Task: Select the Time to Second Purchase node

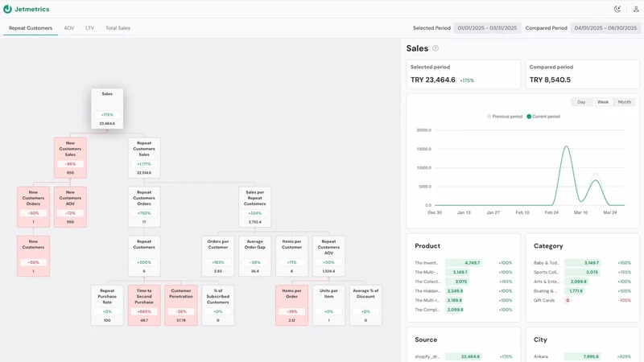Action: 144,306
